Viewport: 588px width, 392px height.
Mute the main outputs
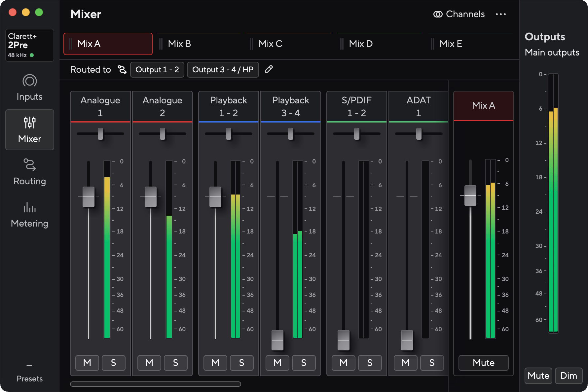[538, 376]
